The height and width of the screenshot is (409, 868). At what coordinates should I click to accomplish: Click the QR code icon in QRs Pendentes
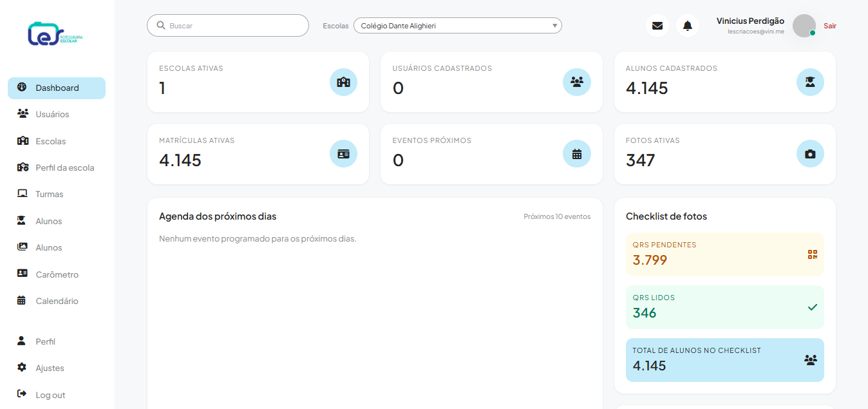click(x=812, y=254)
